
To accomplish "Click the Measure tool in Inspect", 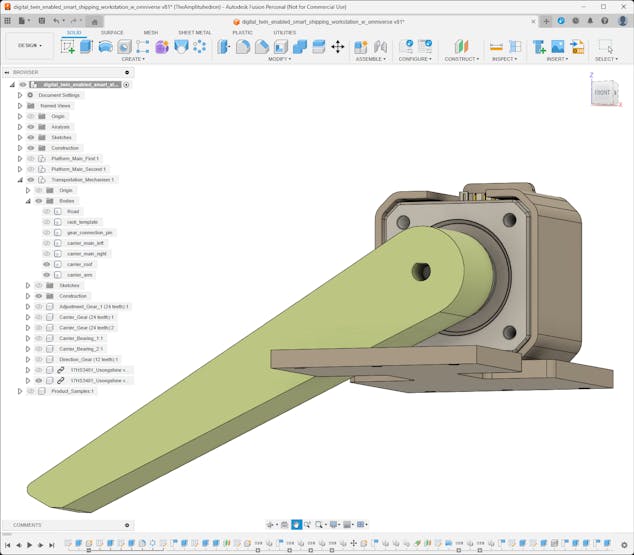I will coord(496,46).
